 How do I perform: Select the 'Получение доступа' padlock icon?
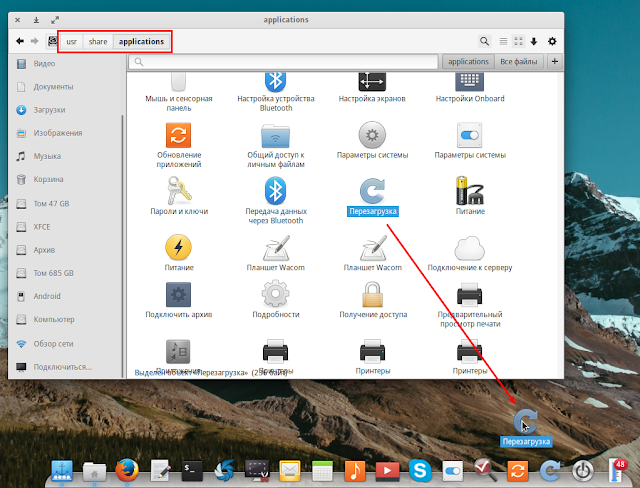tap(372, 294)
